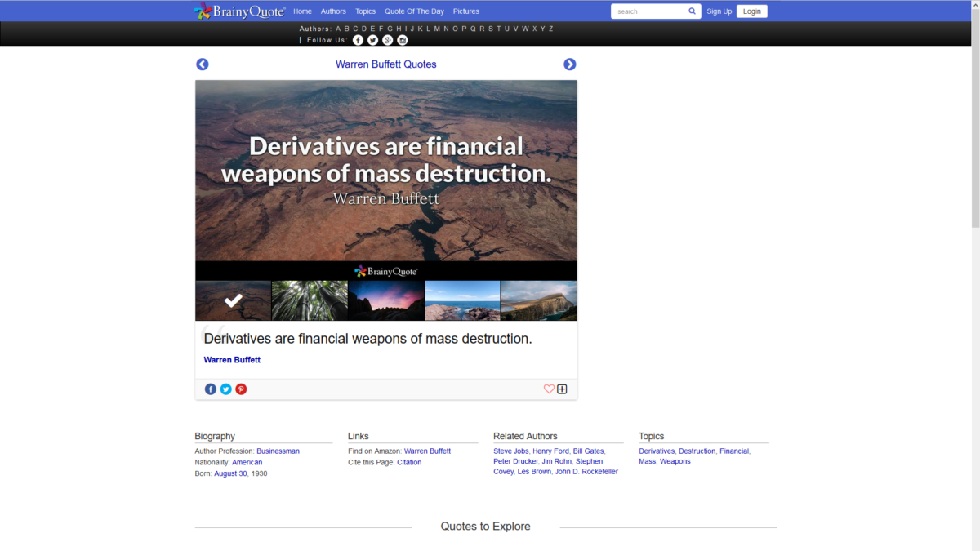
Task: Favorite the quote with the heart icon
Action: (549, 389)
